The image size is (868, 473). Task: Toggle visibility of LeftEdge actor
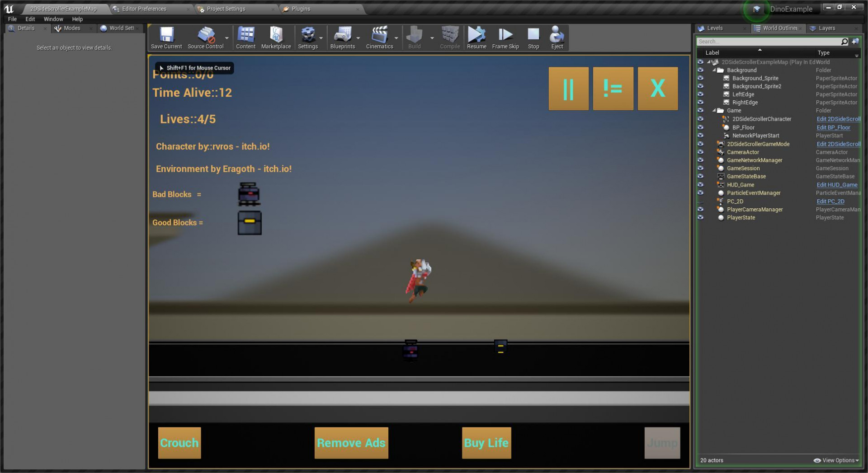700,94
